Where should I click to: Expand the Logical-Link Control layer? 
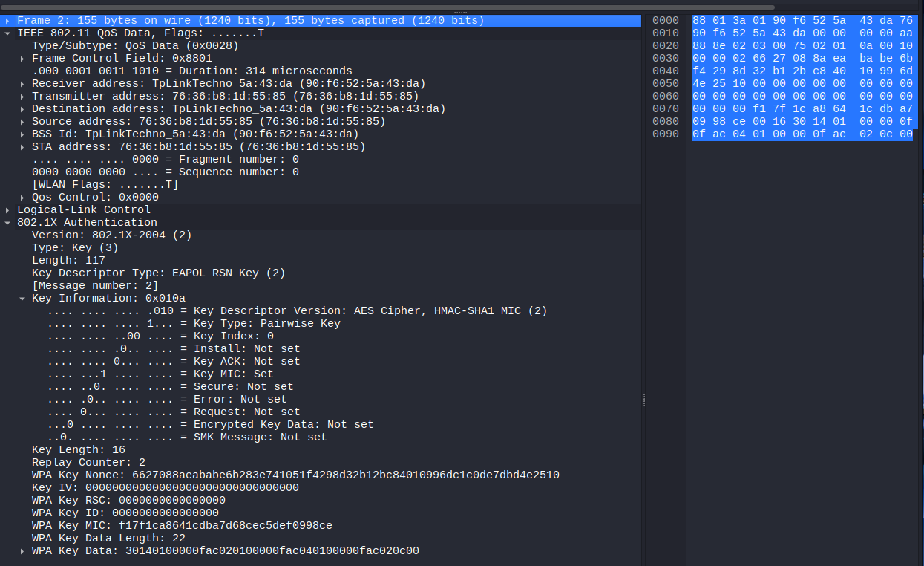point(7,210)
